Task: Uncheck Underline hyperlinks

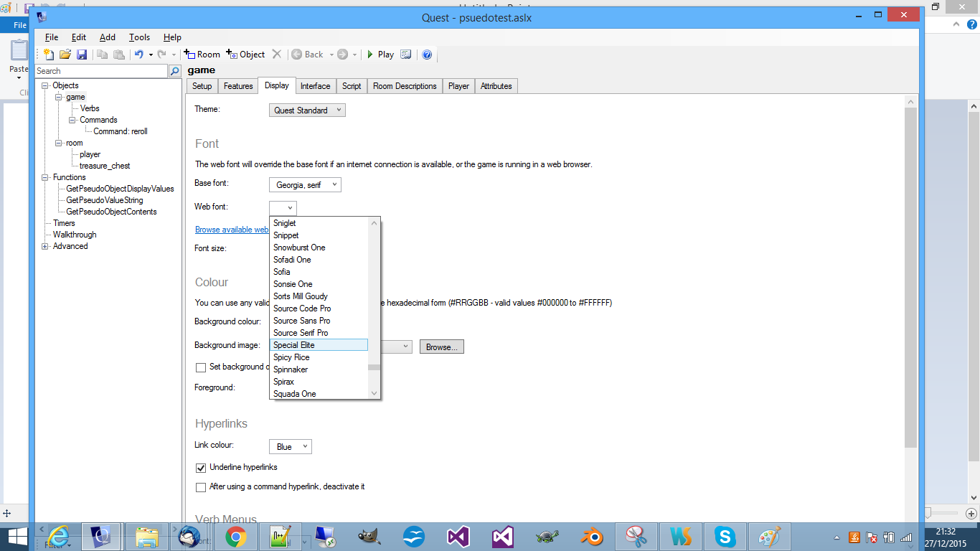Action: pyautogui.click(x=200, y=466)
